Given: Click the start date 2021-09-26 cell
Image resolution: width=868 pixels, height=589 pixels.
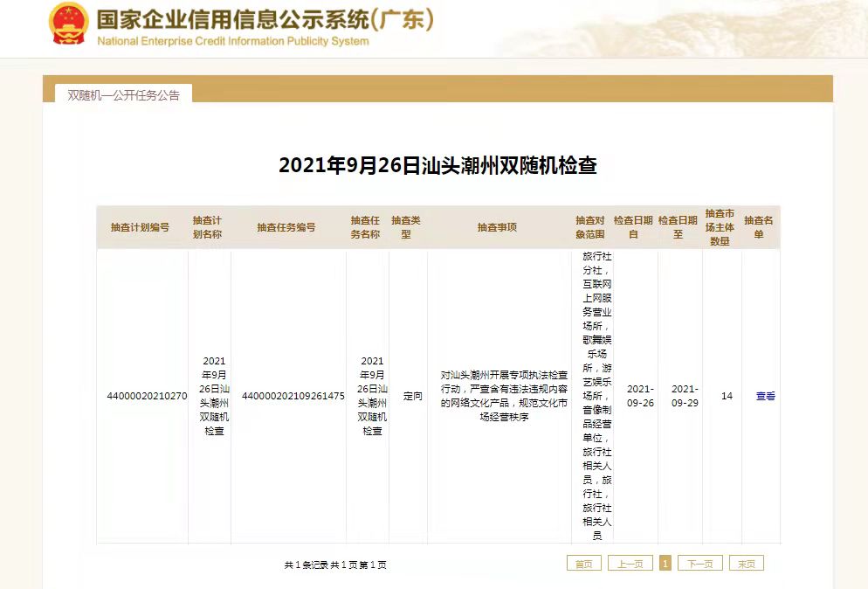Looking at the screenshot, I should pos(640,396).
